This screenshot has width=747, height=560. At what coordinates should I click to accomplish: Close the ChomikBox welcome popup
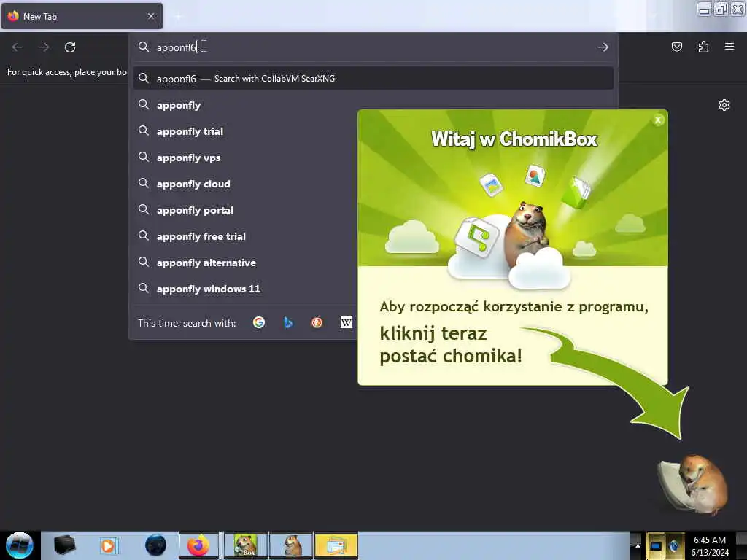pos(658,120)
